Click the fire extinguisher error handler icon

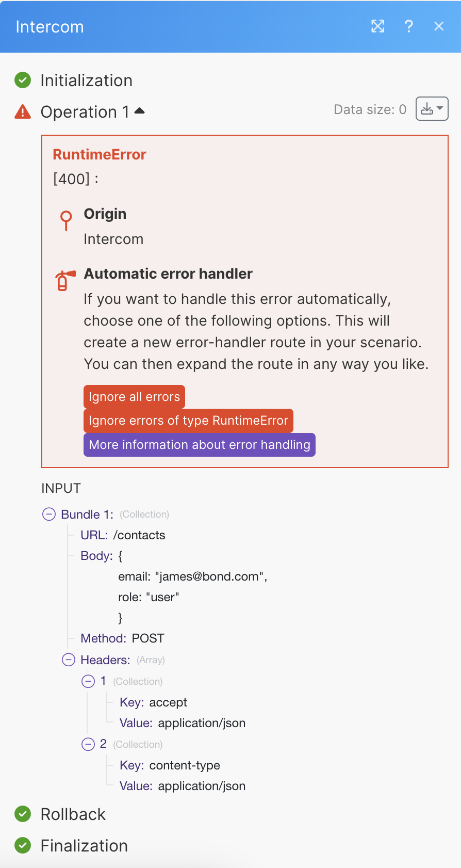[65, 281]
